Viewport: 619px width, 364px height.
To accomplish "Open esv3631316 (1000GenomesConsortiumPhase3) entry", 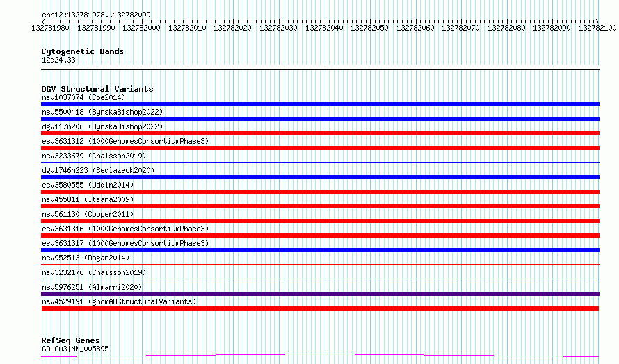I will [x=125, y=229].
